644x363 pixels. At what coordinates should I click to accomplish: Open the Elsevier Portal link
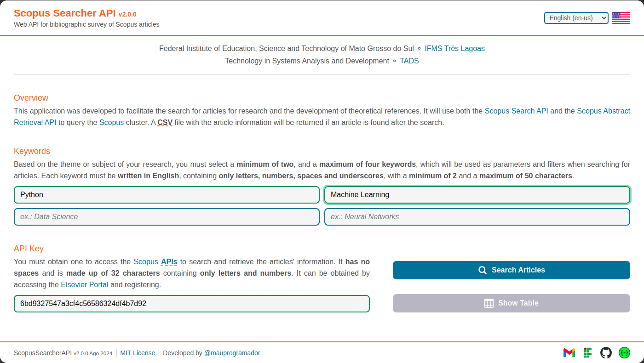(85, 284)
